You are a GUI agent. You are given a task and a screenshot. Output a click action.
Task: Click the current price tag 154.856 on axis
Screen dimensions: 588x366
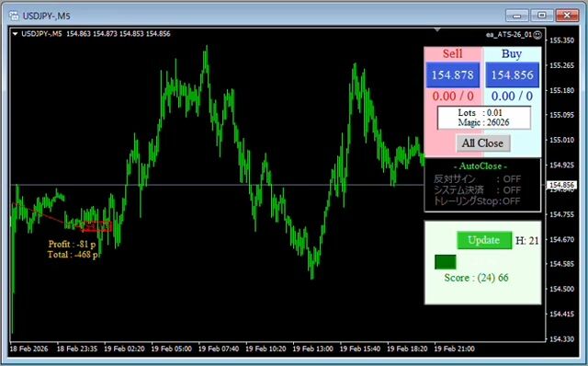[561, 185]
